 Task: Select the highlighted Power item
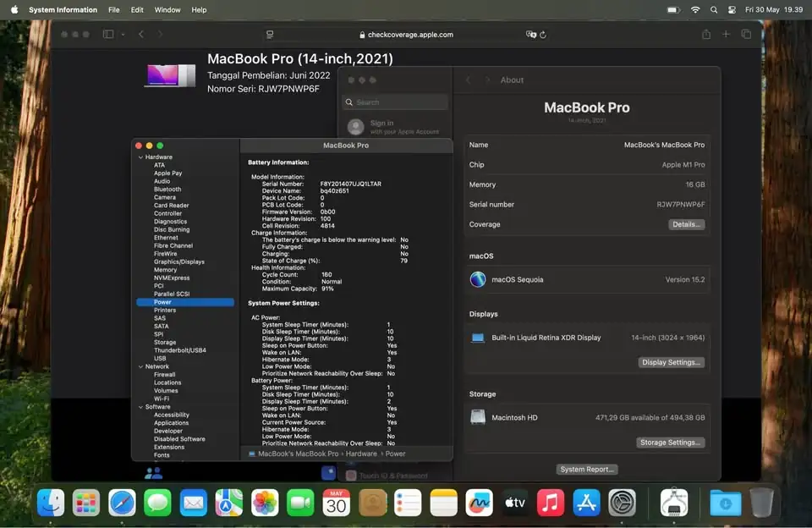pyautogui.click(x=185, y=302)
